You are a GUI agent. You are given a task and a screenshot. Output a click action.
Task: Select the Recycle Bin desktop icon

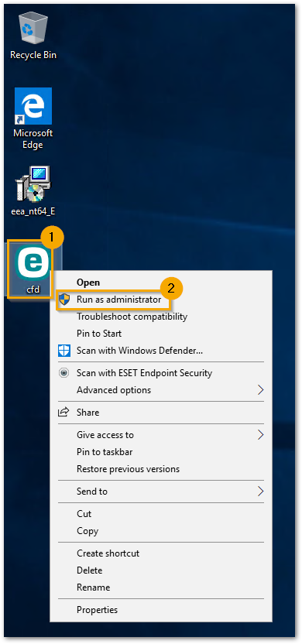[x=33, y=29]
